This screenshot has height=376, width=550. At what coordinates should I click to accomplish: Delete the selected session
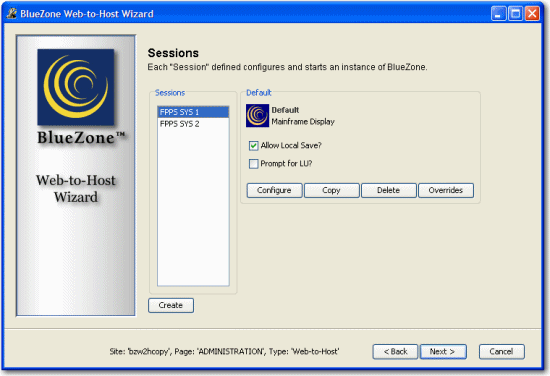(389, 190)
